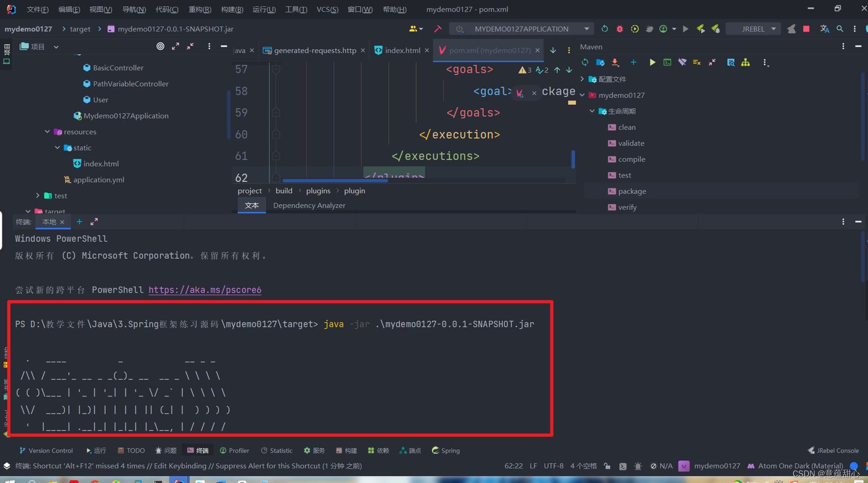Toggle the N/A inspection status widget
Image resolution: width=868 pixels, height=483 pixels.
coord(661,466)
